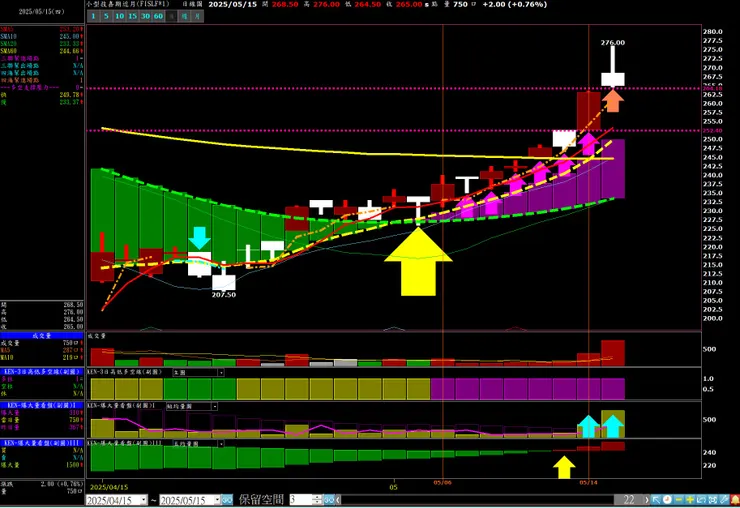Switch to the weekly chart timeframe button

185,16
